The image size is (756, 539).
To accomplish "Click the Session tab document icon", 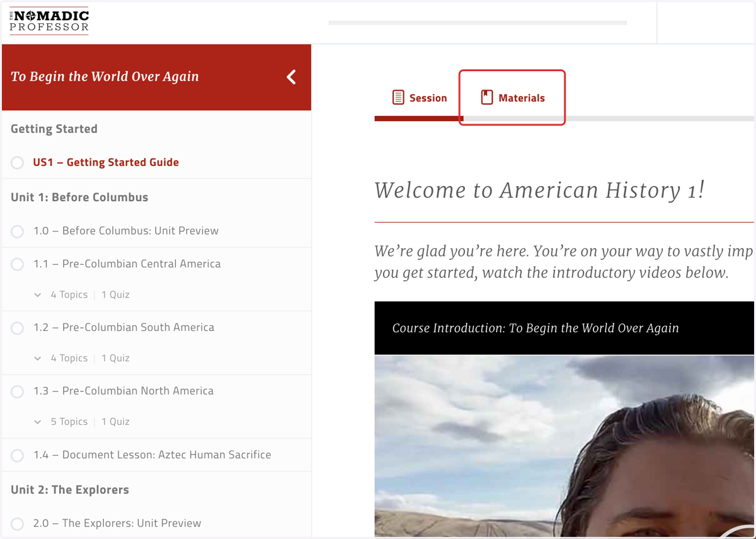I will tap(398, 98).
